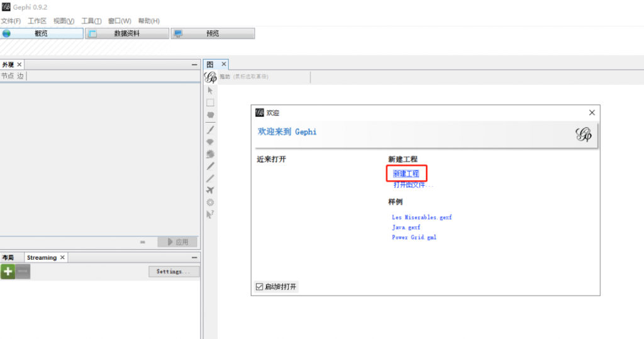Screen dimensions: 644x339
Task: Select the edge pencil line tool
Action: 210,179
